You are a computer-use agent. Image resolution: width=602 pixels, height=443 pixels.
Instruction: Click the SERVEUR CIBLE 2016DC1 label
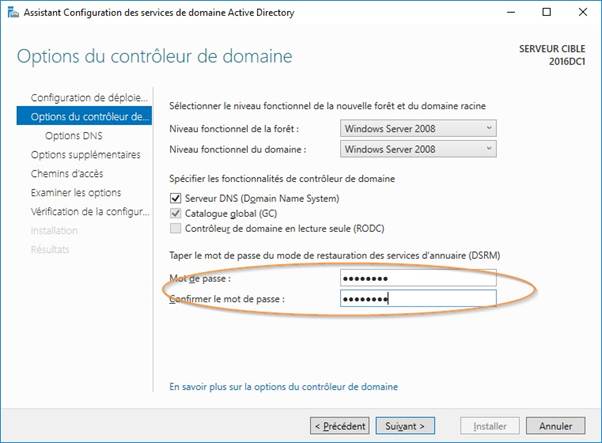pyautogui.click(x=552, y=55)
